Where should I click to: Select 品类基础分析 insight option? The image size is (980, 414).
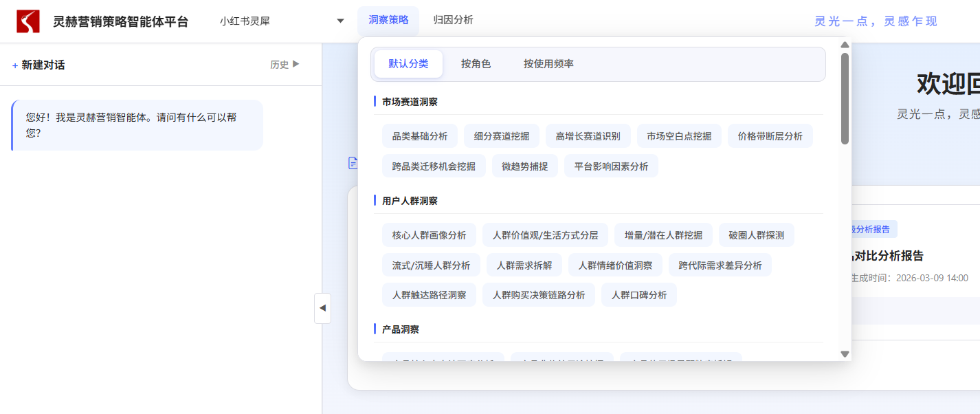[x=420, y=135]
